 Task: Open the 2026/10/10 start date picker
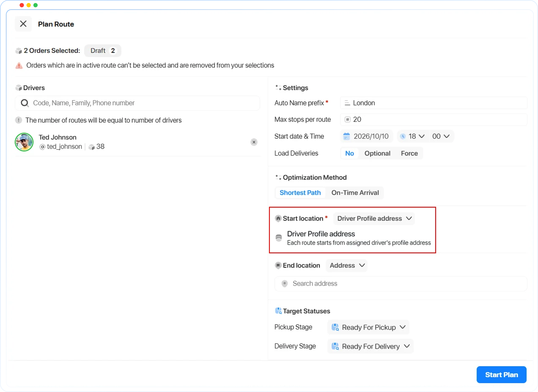point(367,136)
